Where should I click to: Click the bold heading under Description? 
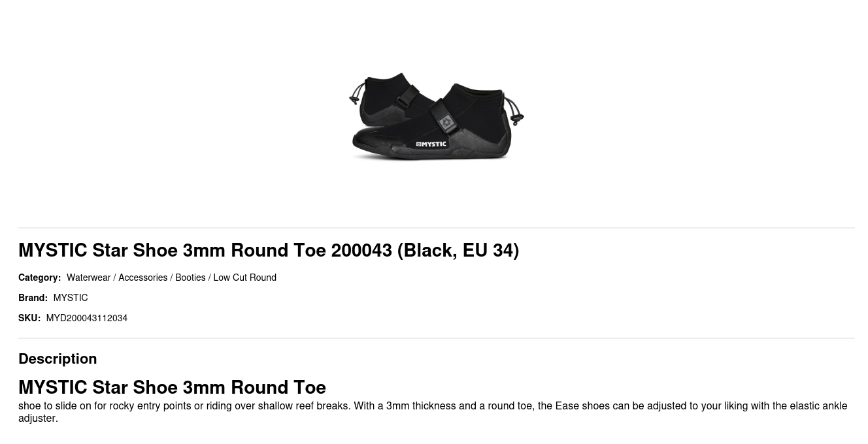tap(172, 387)
